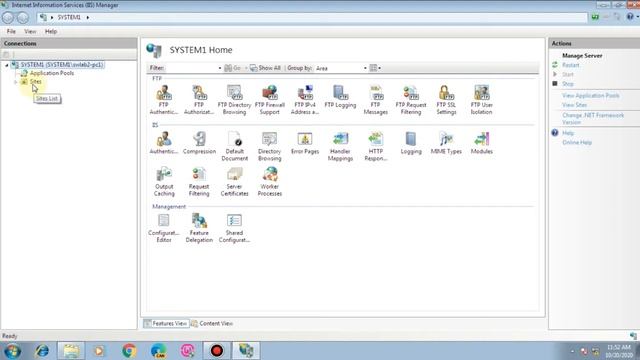Viewport: 640px width, 360px height.
Task: Open Server Certificates feature
Action: (234, 182)
